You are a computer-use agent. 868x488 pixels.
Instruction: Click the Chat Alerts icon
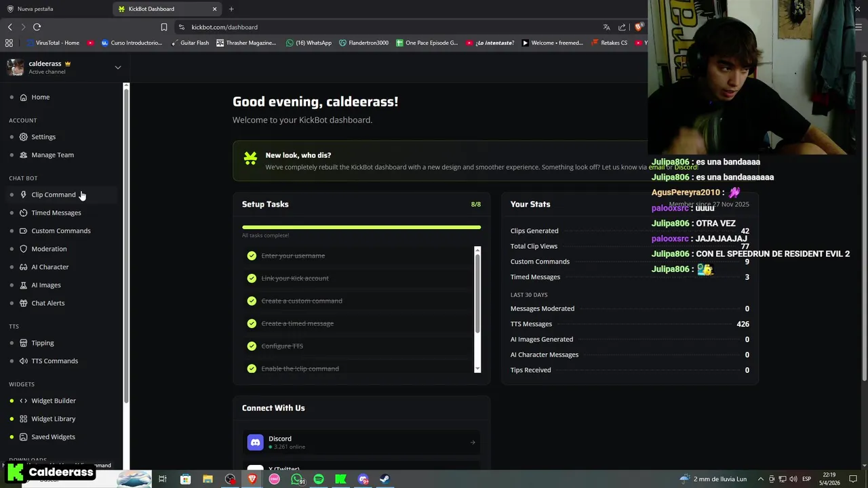23,303
